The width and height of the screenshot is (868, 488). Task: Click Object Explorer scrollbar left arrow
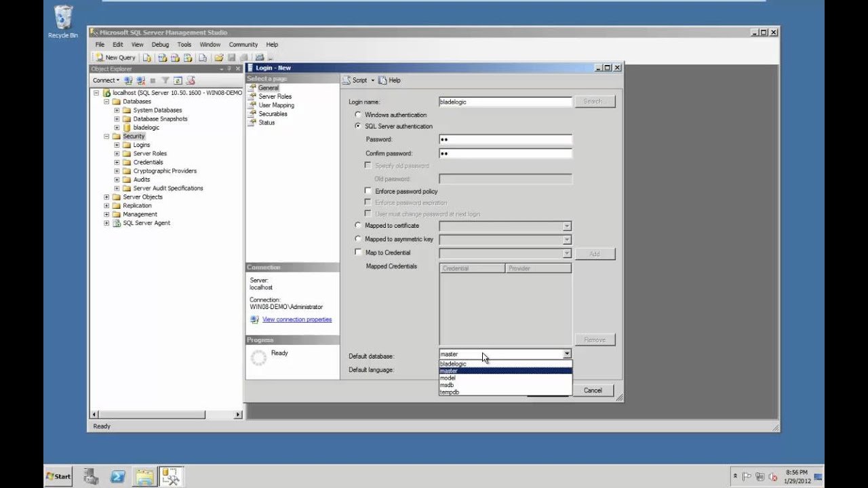coord(94,415)
